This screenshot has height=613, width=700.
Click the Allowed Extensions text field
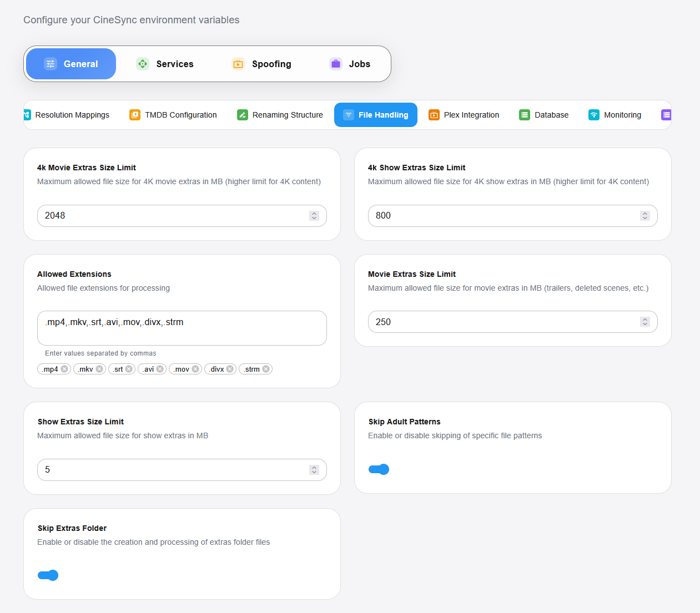(x=182, y=328)
